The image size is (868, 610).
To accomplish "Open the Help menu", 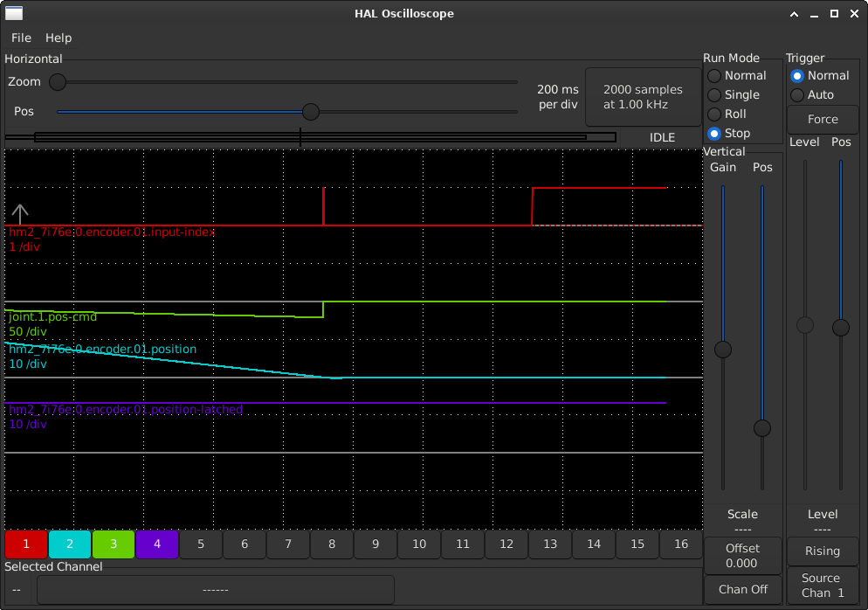I will point(59,38).
